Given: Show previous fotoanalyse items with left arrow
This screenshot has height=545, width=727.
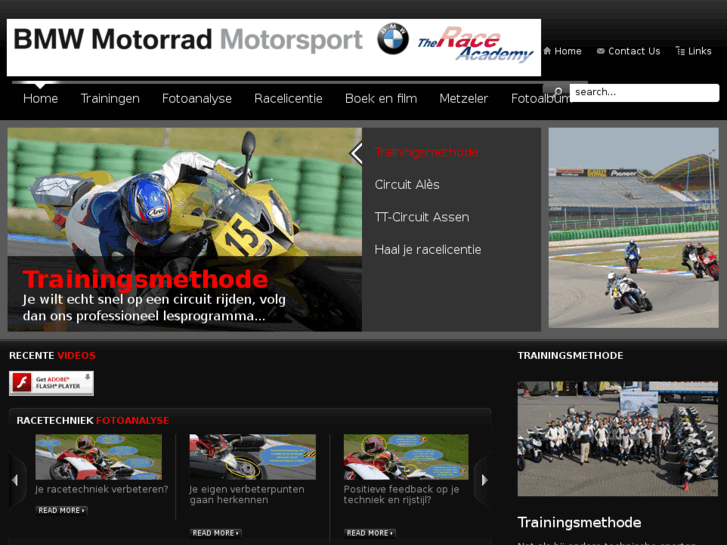Looking at the screenshot, I should (15, 480).
